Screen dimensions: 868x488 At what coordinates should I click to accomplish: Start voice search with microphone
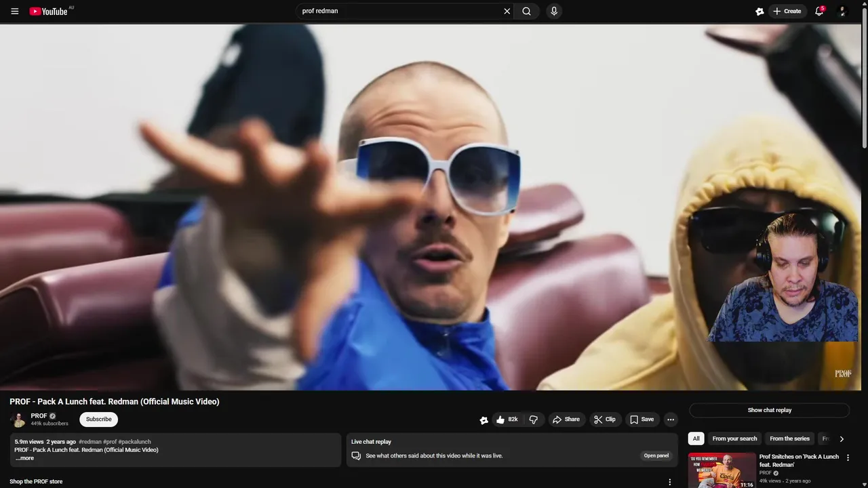554,12
